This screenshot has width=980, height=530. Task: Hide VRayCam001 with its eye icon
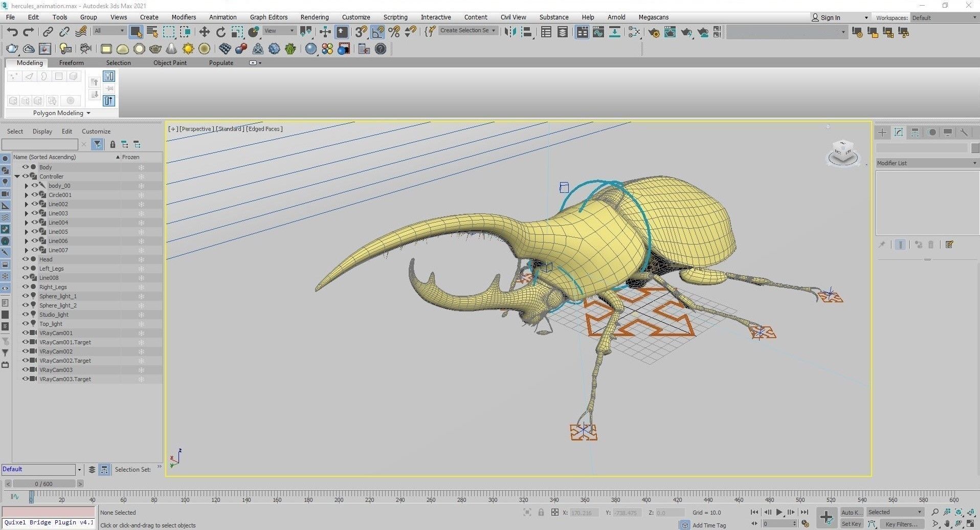[x=25, y=333]
